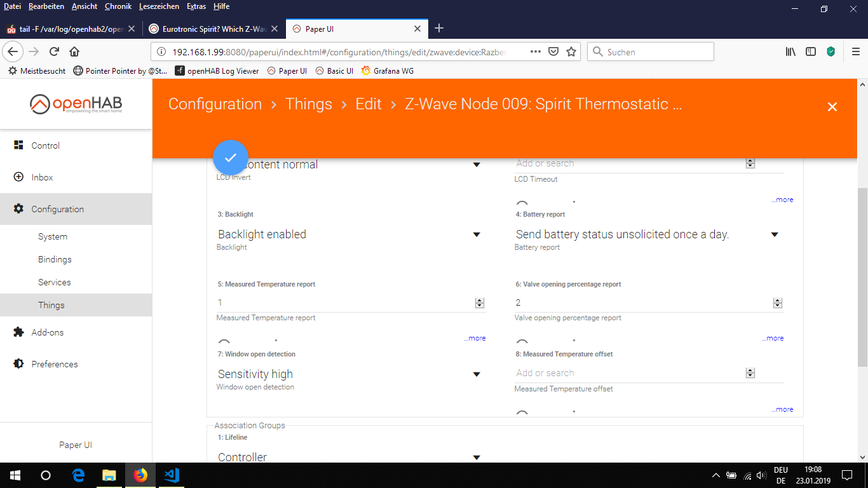This screenshot has width=868, height=488.
Task: Open Services in the sidebar
Action: [55, 282]
